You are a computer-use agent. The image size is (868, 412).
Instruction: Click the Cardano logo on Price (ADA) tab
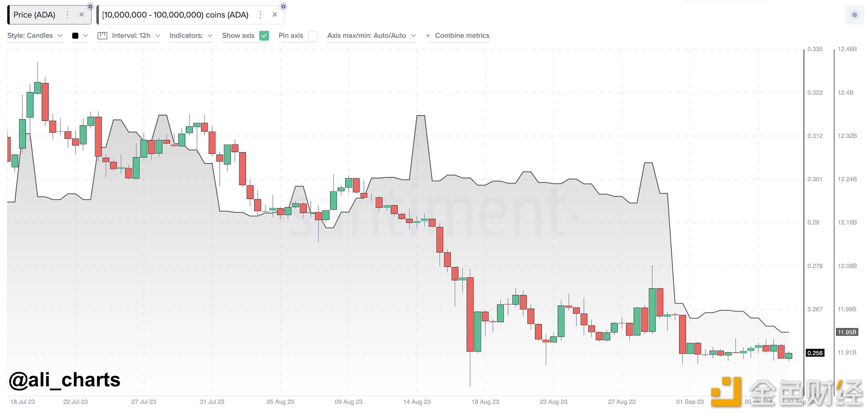click(x=90, y=6)
